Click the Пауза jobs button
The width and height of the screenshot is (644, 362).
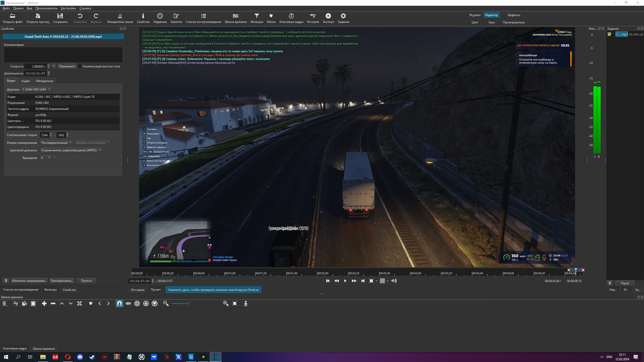pyautogui.click(x=625, y=283)
